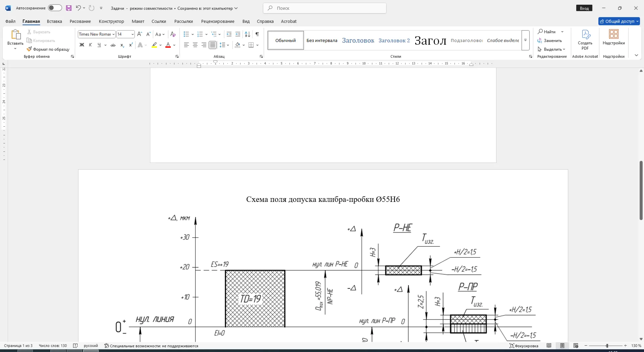The width and height of the screenshot is (644, 352).
Task: Center the paragraph text
Action: 195,45
